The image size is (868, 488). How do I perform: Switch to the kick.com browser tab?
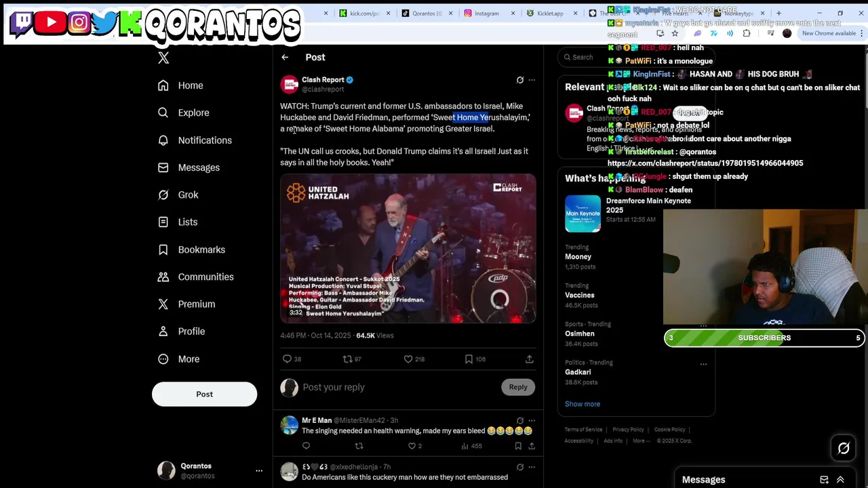click(364, 13)
